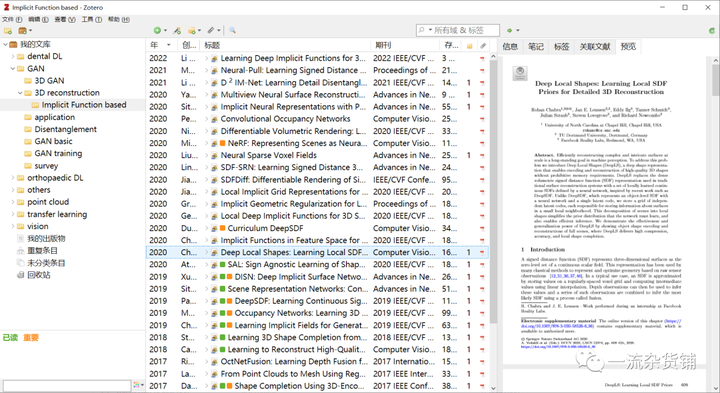This screenshot has height=393, width=720.
Task: Open the Duplicate Items (重复条目) entry
Action: 42,251
